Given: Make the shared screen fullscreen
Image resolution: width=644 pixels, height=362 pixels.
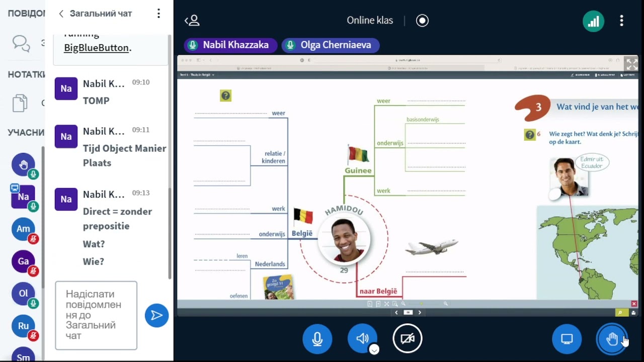Looking at the screenshot, I should point(631,64).
